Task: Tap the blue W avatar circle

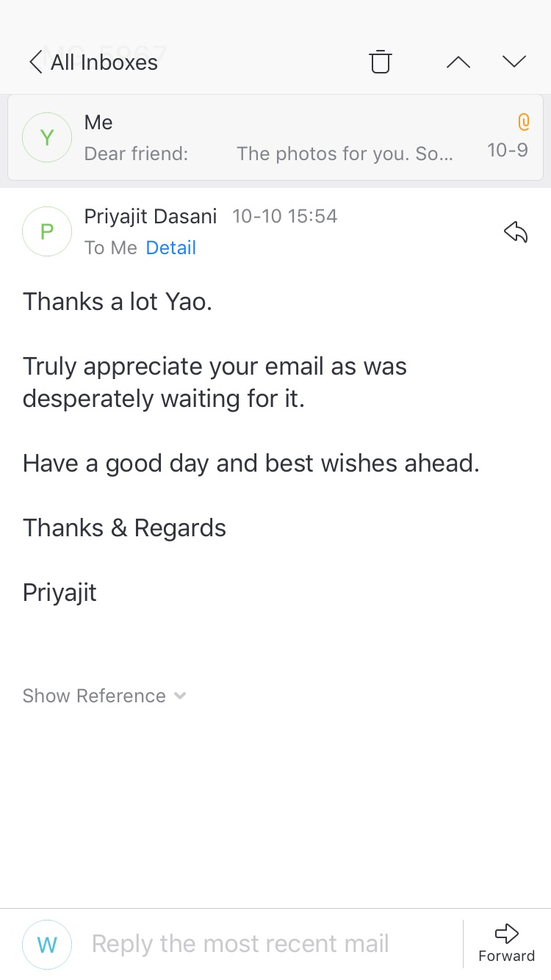Action: (47, 945)
